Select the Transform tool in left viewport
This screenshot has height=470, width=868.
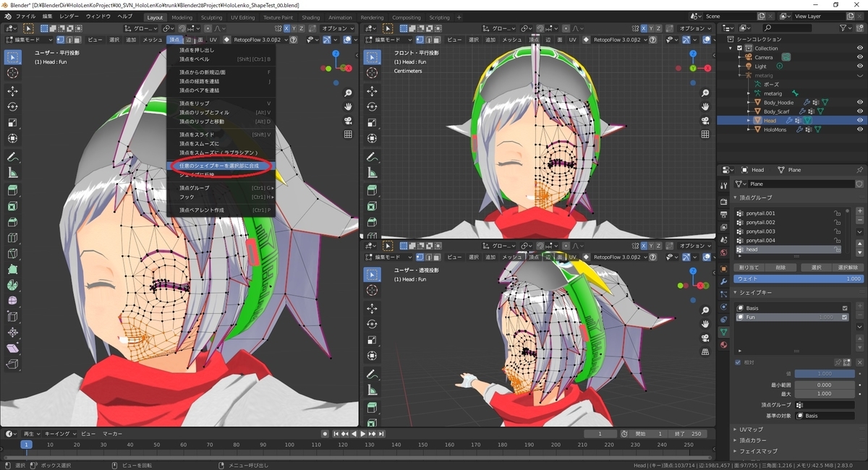[x=13, y=138]
